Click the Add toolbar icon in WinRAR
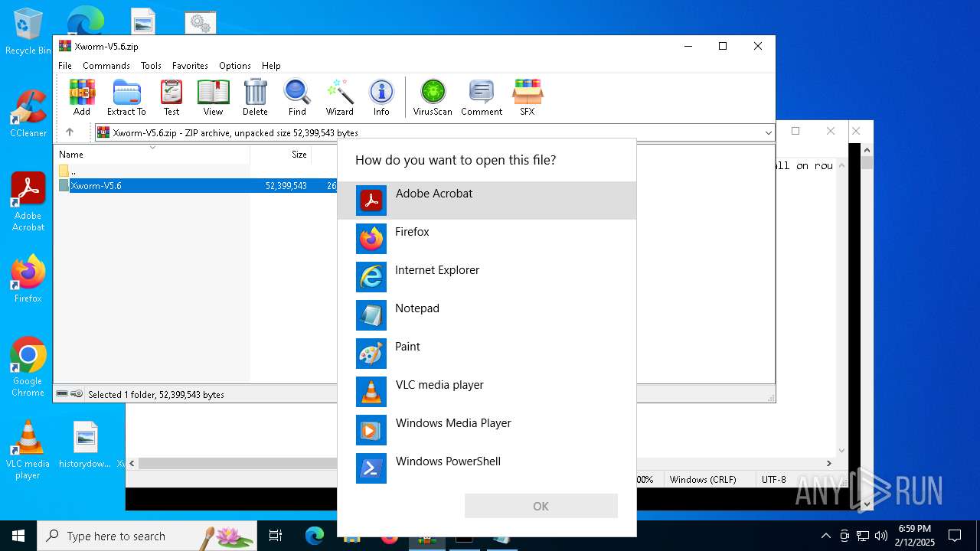980x551 pixels. click(x=82, y=97)
